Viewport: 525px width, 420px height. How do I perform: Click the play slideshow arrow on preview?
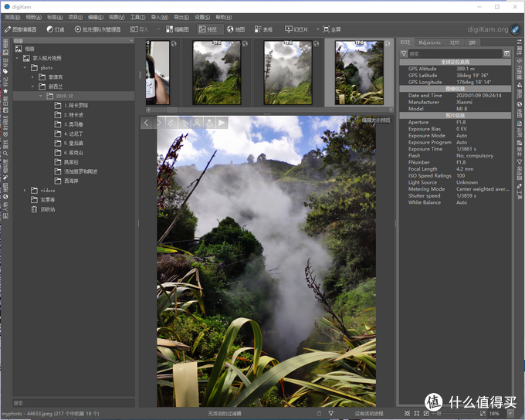(x=222, y=122)
